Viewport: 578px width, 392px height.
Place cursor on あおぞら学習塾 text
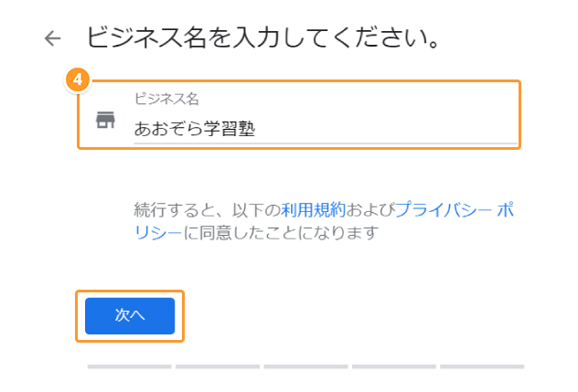pos(194,129)
